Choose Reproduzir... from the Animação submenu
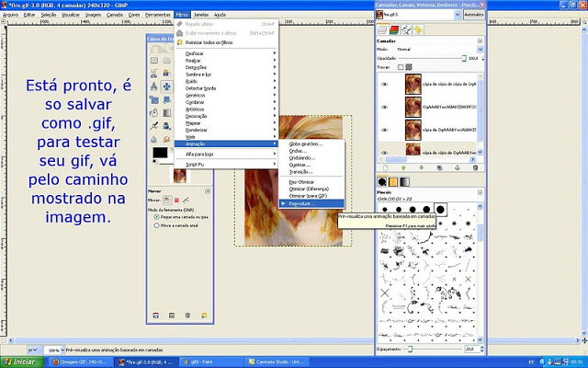Image resolution: width=588 pixels, height=368 pixels. pos(301,203)
